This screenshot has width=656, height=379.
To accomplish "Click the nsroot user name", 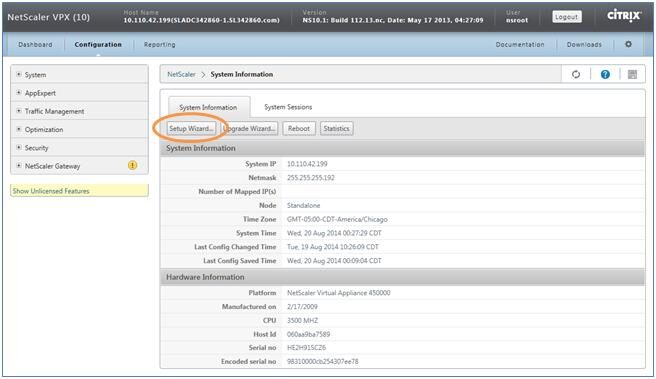I will [517, 20].
